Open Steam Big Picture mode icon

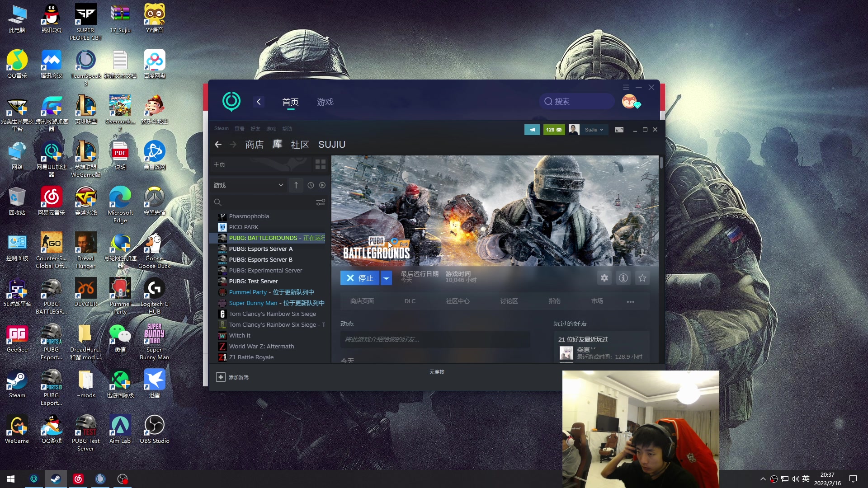tap(619, 130)
